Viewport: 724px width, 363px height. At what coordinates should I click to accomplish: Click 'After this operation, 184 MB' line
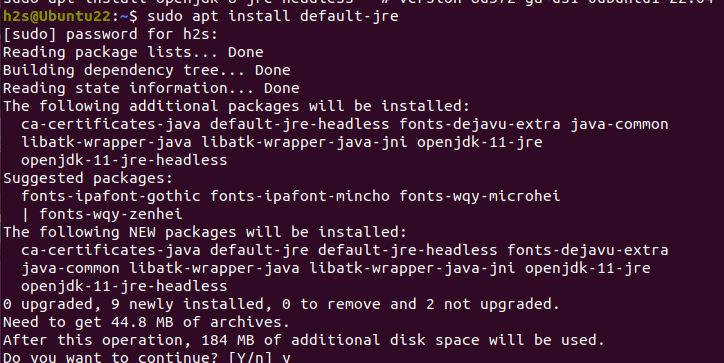click(304, 340)
